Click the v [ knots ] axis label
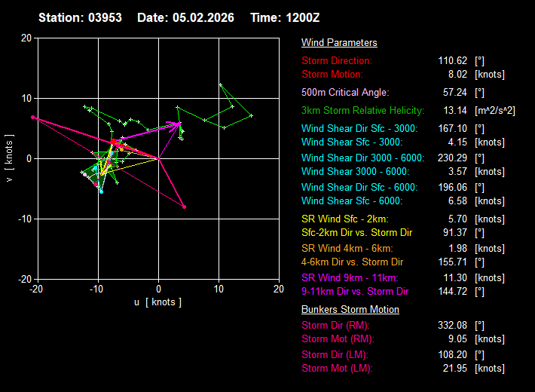Image resolution: width=535 pixels, height=392 pixels. 9,158
